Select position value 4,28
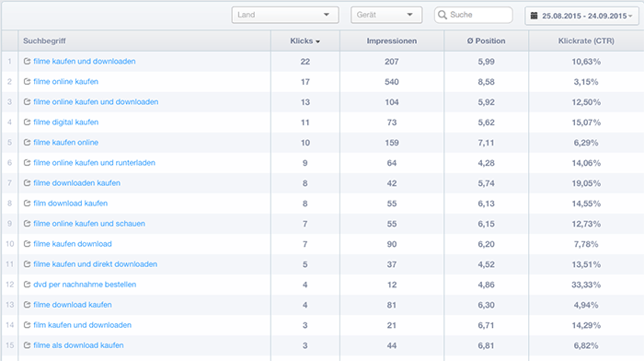The height and width of the screenshot is (361, 644). [487, 163]
